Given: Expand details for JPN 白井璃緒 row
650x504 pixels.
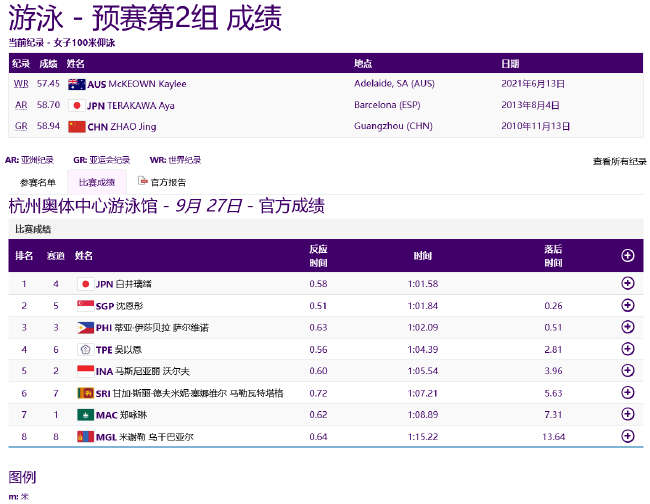Looking at the screenshot, I should click(x=628, y=284).
